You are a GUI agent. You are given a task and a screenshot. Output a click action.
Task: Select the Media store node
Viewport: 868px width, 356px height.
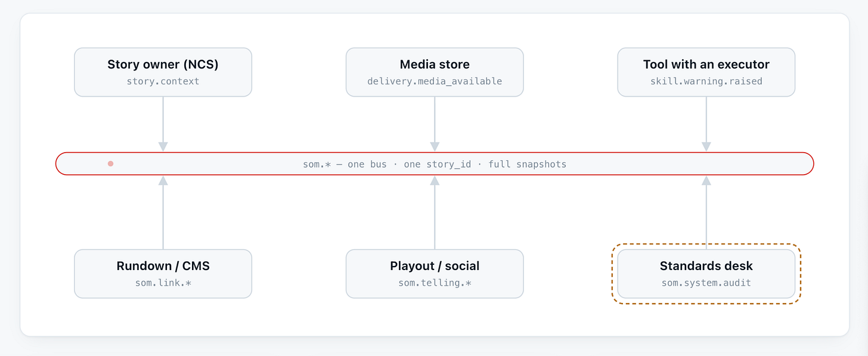coord(435,72)
